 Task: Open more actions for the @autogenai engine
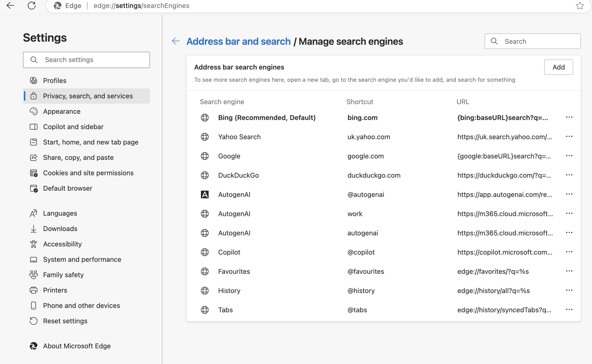coord(569,194)
